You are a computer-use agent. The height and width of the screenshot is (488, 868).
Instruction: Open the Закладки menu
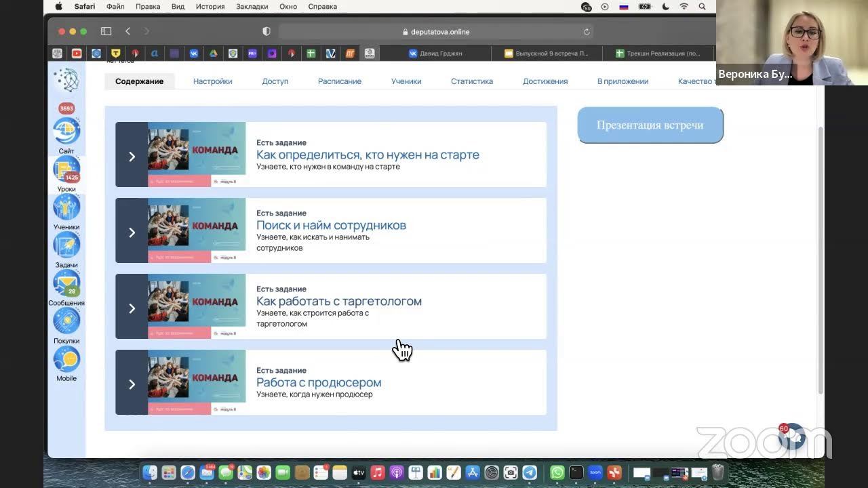(x=252, y=7)
